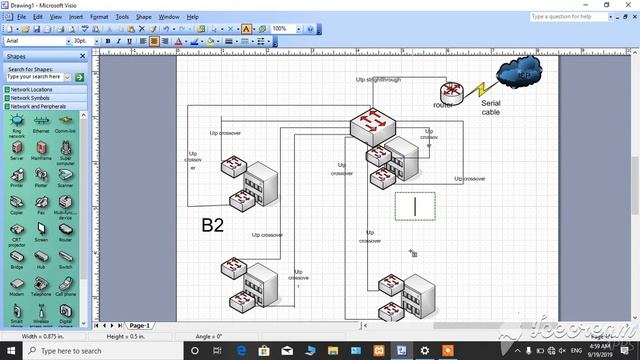Open the Insert menu

coord(76,17)
